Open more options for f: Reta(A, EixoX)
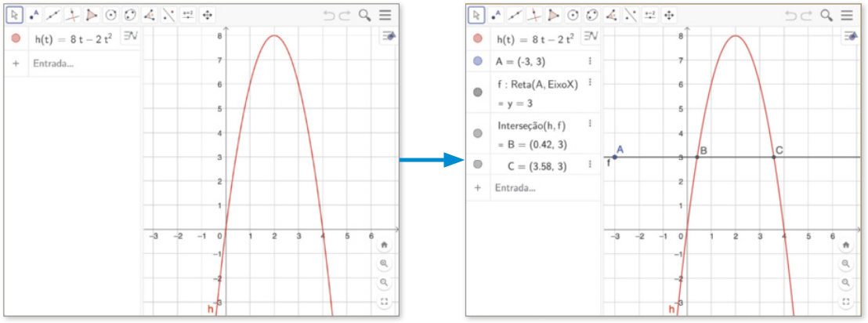868x323 pixels. pos(590,82)
